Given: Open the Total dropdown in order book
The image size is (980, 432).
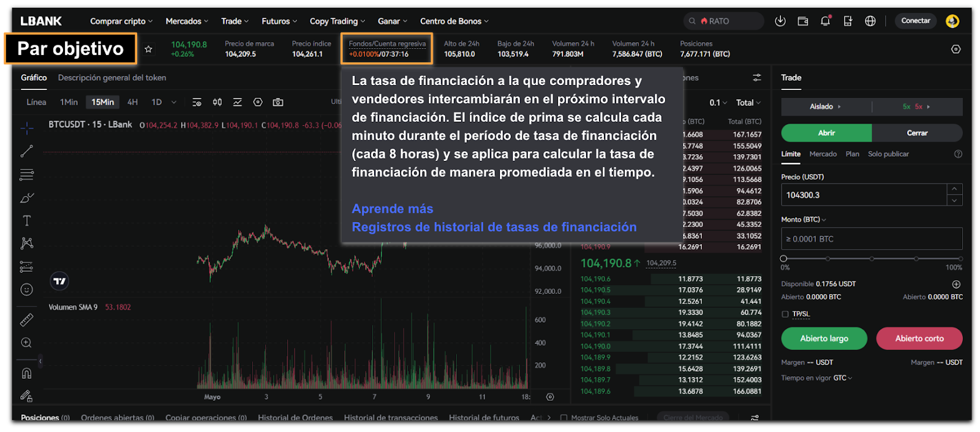Looking at the screenshot, I should 748,103.
